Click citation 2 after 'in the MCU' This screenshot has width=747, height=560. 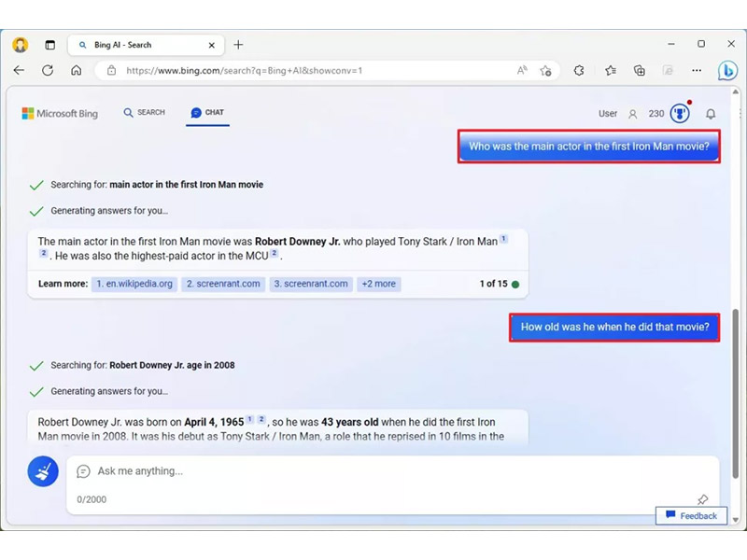coord(274,253)
